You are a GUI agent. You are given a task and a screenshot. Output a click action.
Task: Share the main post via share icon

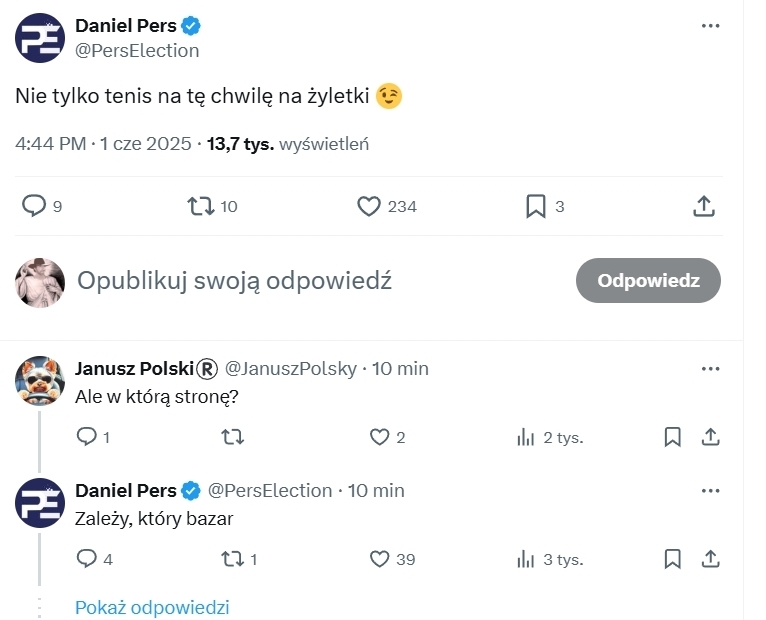click(x=704, y=206)
